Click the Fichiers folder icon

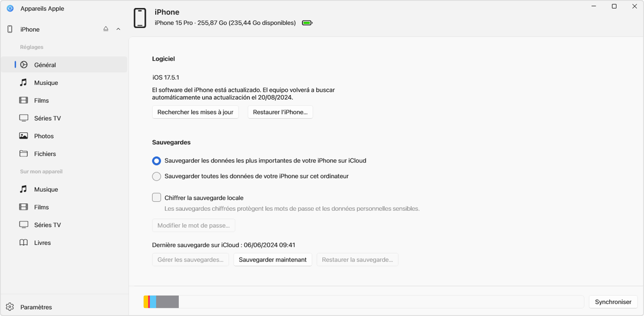coord(24,153)
